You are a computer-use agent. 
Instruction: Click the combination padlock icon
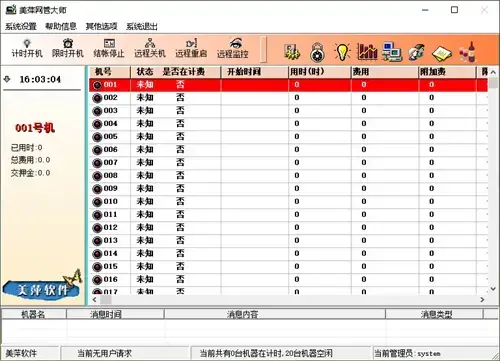click(x=317, y=52)
